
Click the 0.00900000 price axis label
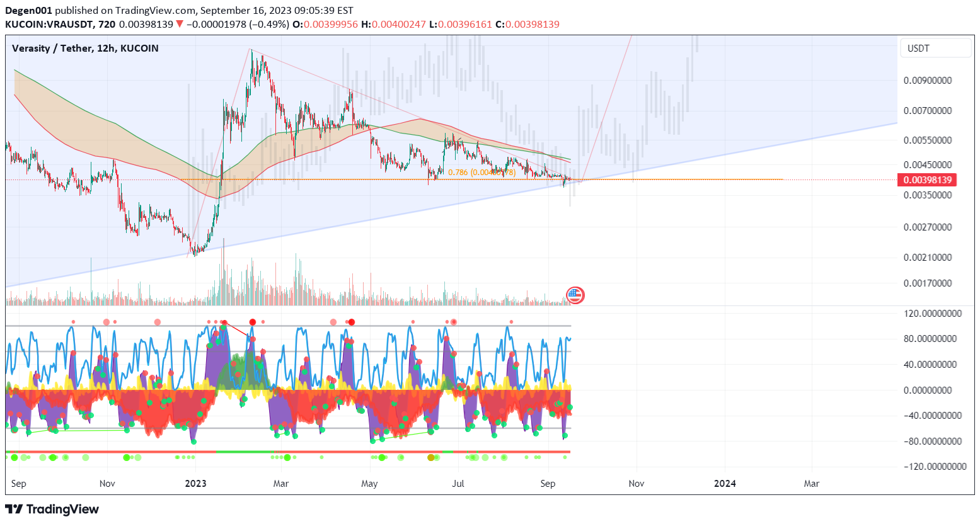pos(928,81)
